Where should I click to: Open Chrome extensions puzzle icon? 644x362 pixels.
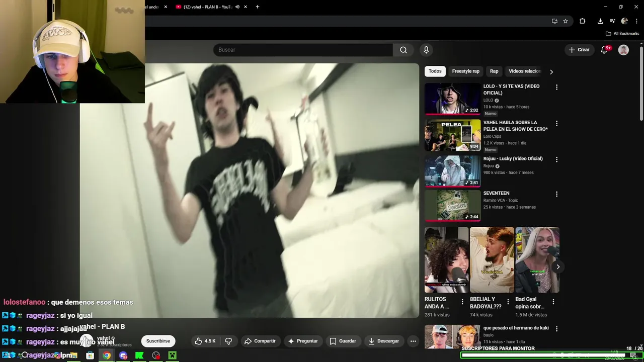582,21
